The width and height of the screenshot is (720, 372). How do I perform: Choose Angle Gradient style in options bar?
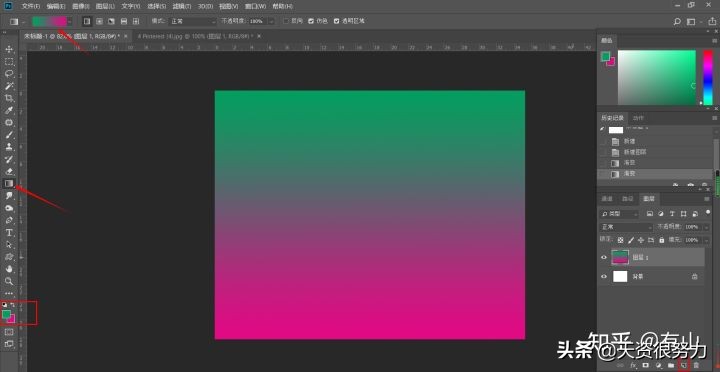[111, 21]
